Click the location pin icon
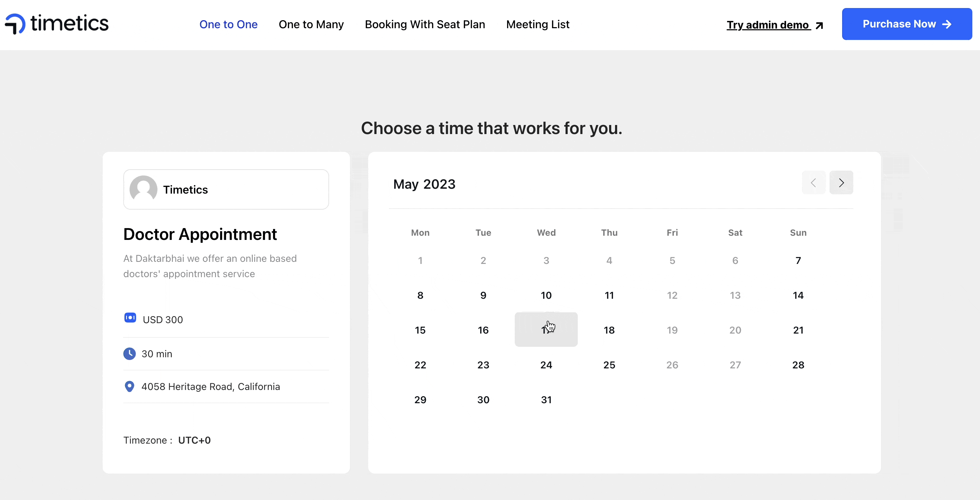The image size is (980, 500). [130, 386]
